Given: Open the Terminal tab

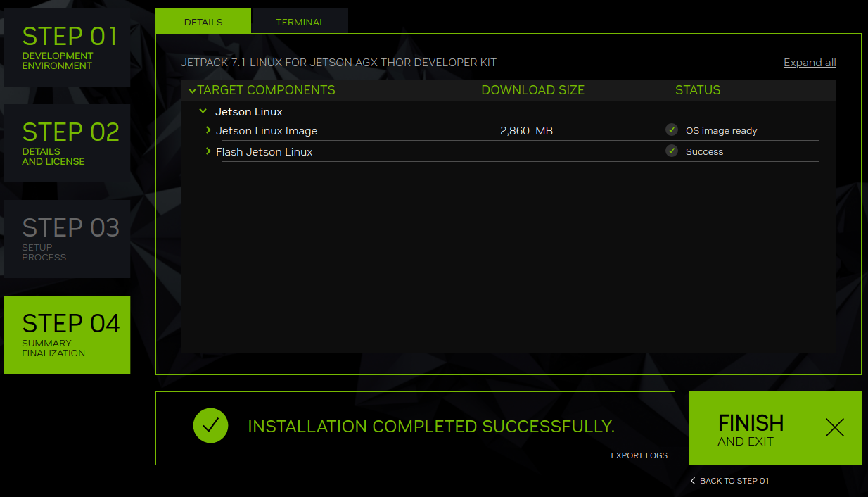Looking at the screenshot, I should [300, 21].
